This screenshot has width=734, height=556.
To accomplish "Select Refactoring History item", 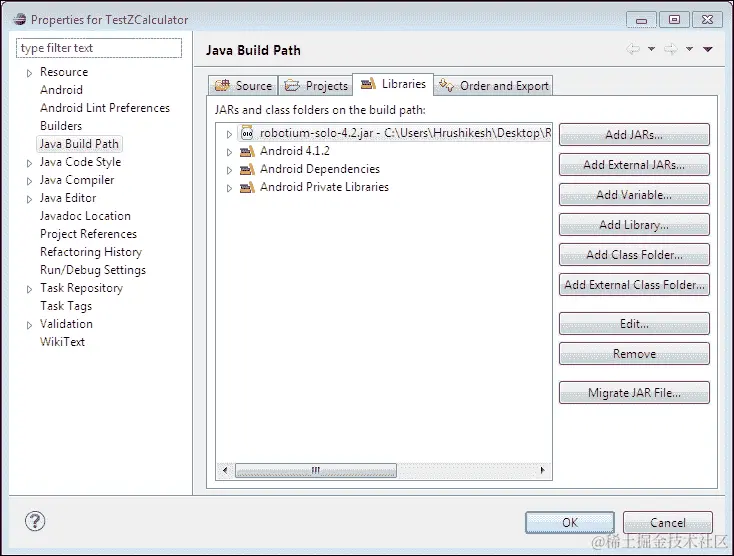I will tap(91, 252).
